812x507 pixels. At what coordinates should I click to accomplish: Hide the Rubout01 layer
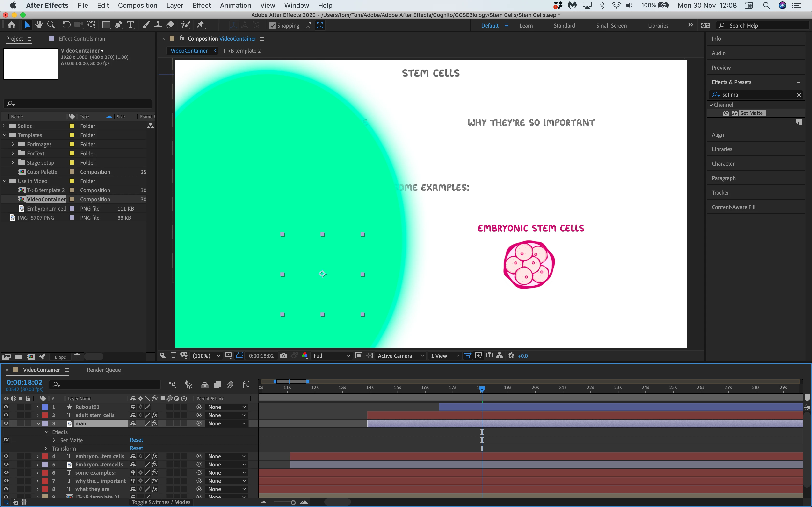tap(6, 407)
